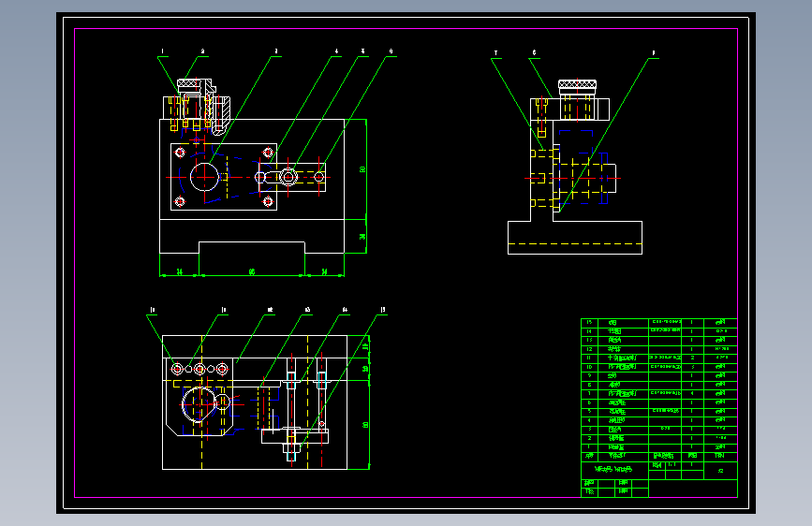Click the drawing title cell in the title block
This screenshot has height=526, width=812.
[x=614, y=470]
